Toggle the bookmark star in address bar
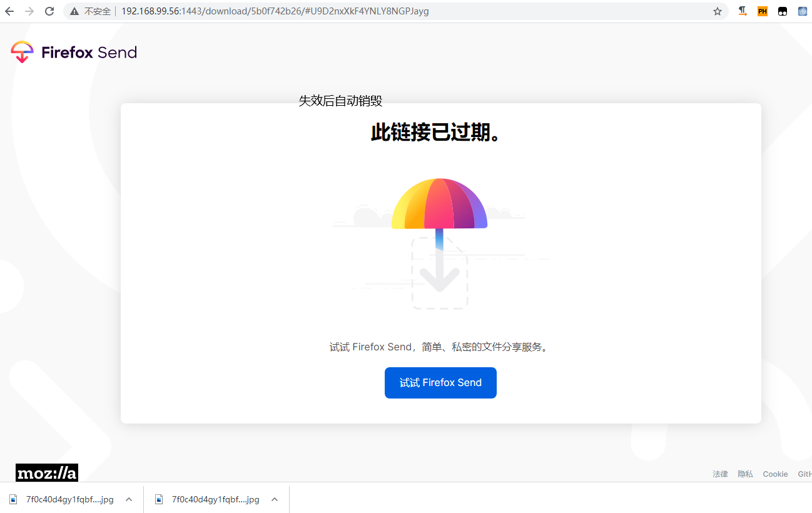Screen dimensions: 812x513 coord(717,11)
